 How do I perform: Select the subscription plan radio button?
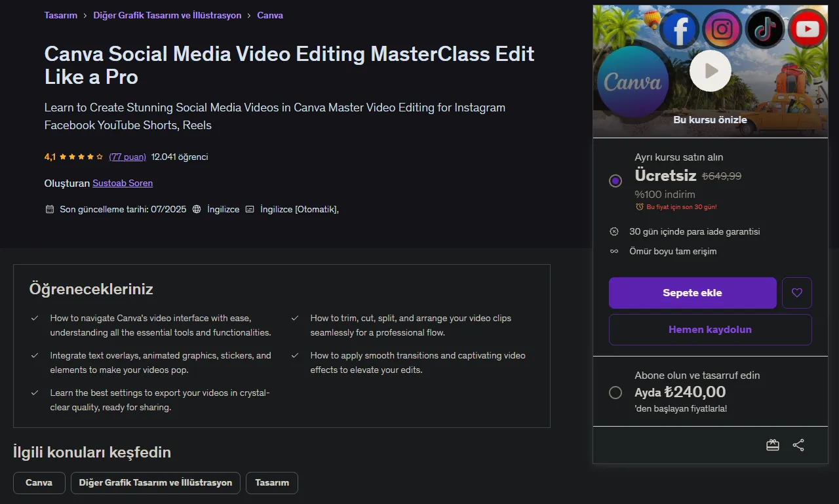[615, 393]
